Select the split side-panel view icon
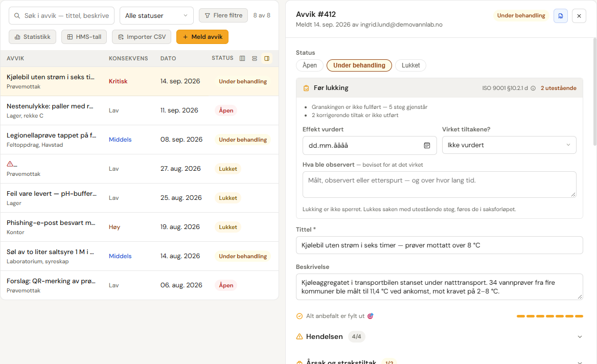Screen dimensions: 597x364 (267, 58)
